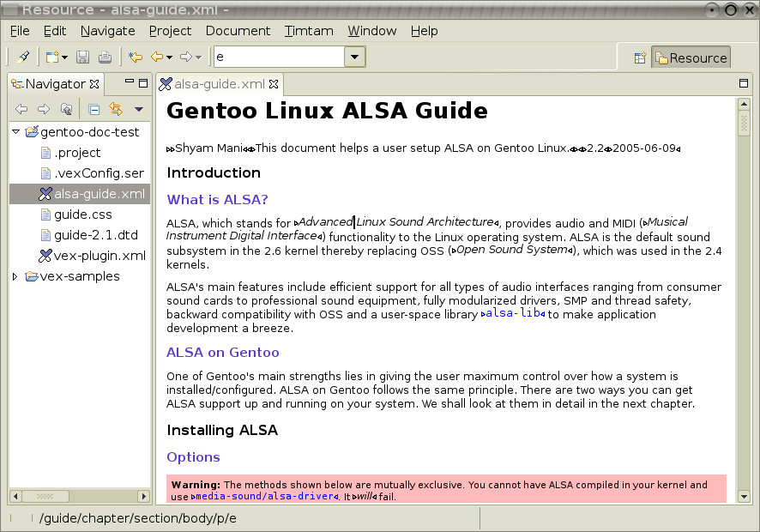
Task: Click the 'Options' section heading
Action: click(x=193, y=457)
